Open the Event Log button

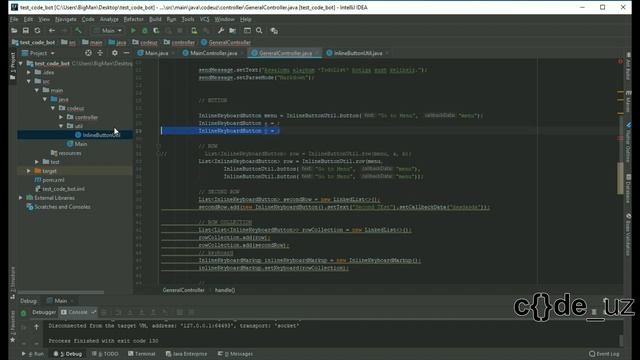pos(604,354)
